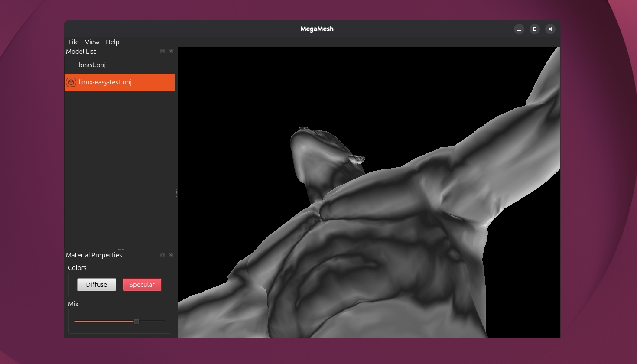
Task: Click the splitter handle beside the 3D viewport
Action: (x=176, y=193)
